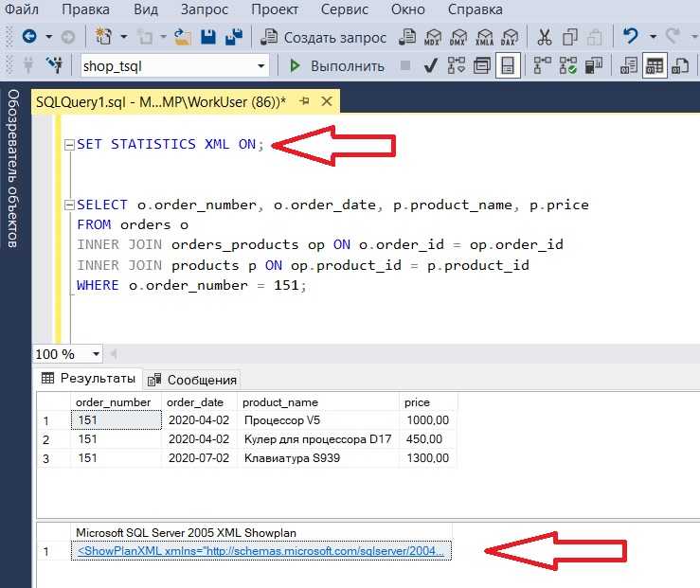Click the Open file folder icon
This screenshot has width=700, height=588.
[x=183, y=37]
